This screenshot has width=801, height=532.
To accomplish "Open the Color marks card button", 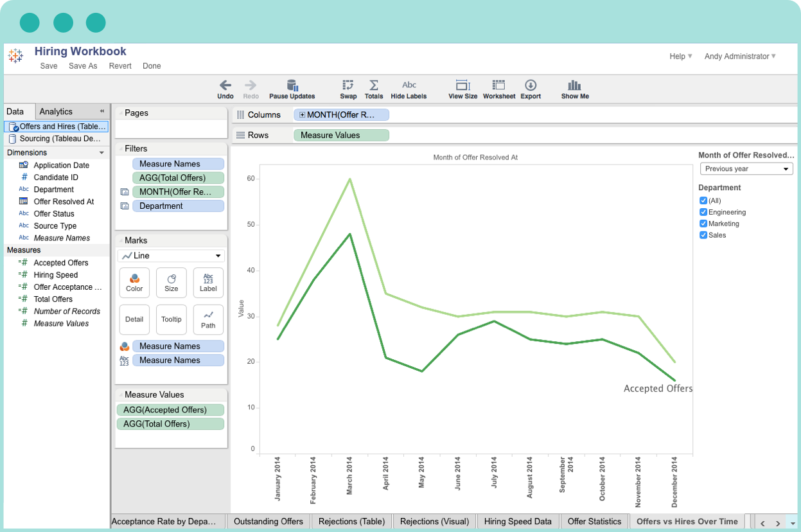I will pos(134,283).
